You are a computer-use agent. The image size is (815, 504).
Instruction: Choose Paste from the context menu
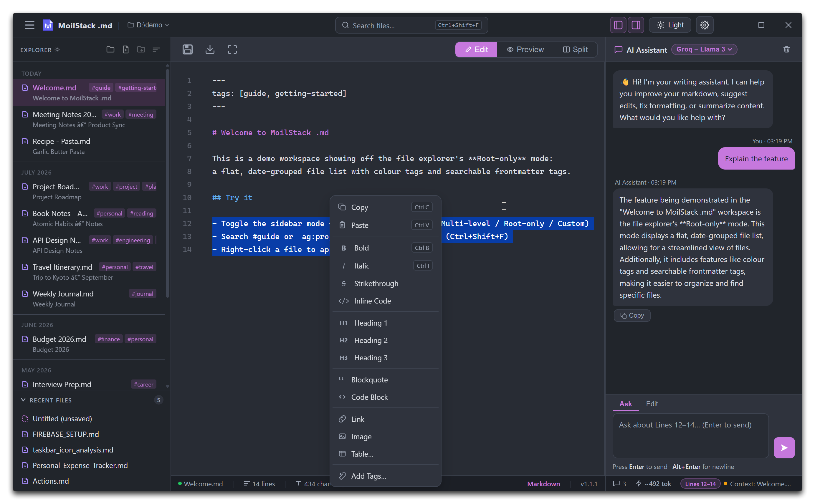(385, 225)
